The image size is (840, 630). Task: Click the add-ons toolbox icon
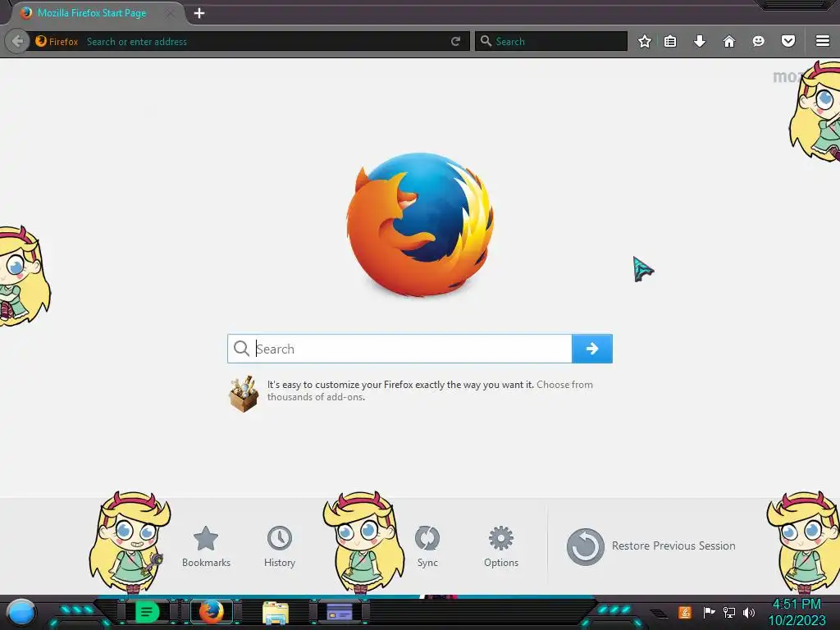pyautogui.click(x=244, y=394)
